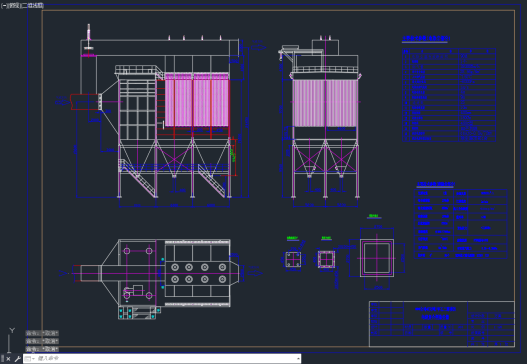
Task: Select the upper technical parameters table
Action: (449, 94)
